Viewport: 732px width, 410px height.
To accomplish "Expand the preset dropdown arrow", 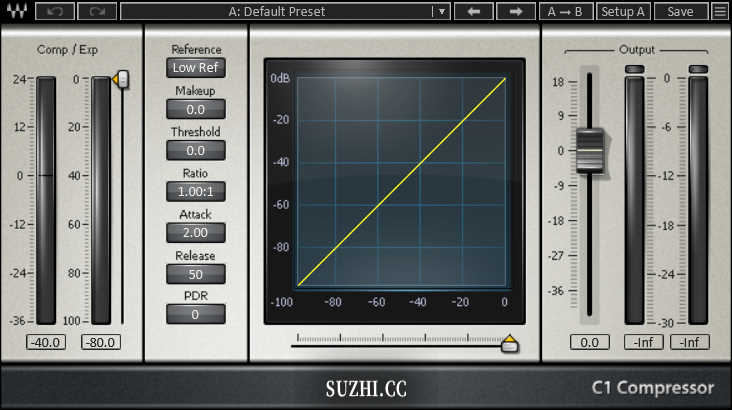I will click(x=441, y=12).
